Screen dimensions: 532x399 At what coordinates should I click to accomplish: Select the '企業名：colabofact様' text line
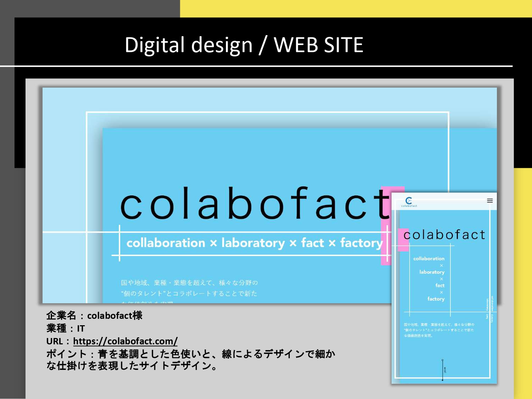[94, 315]
